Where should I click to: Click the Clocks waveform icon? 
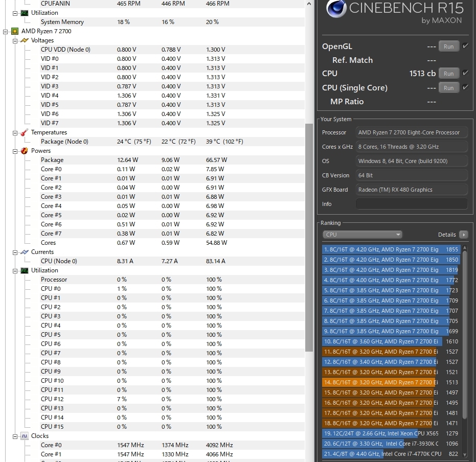click(x=25, y=436)
